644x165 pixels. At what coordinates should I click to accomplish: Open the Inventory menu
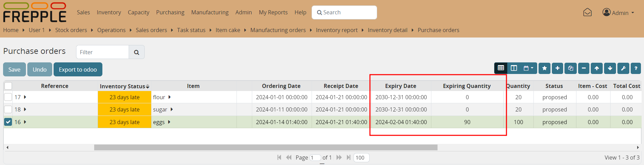coord(109,12)
